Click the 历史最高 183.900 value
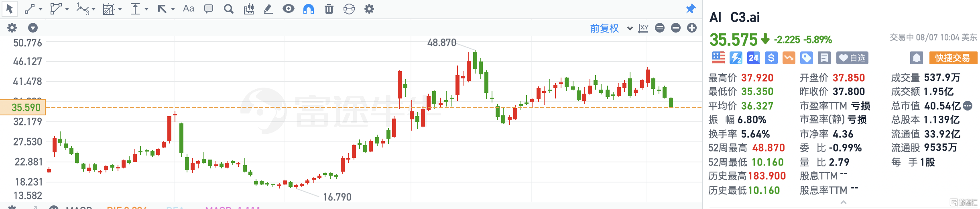This screenshot has width=980, height=209. tap(767, 176)
